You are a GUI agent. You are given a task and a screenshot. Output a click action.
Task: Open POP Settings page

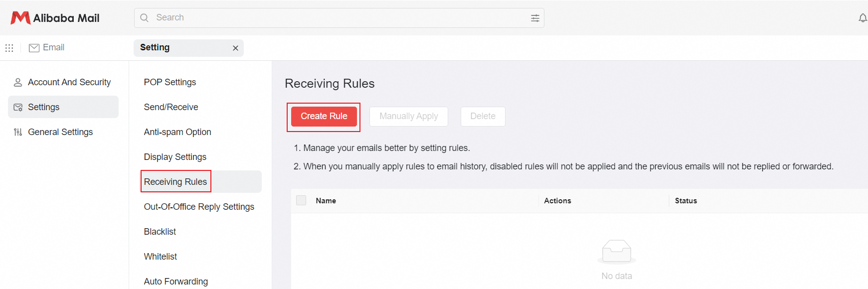[x=170, y=82]
